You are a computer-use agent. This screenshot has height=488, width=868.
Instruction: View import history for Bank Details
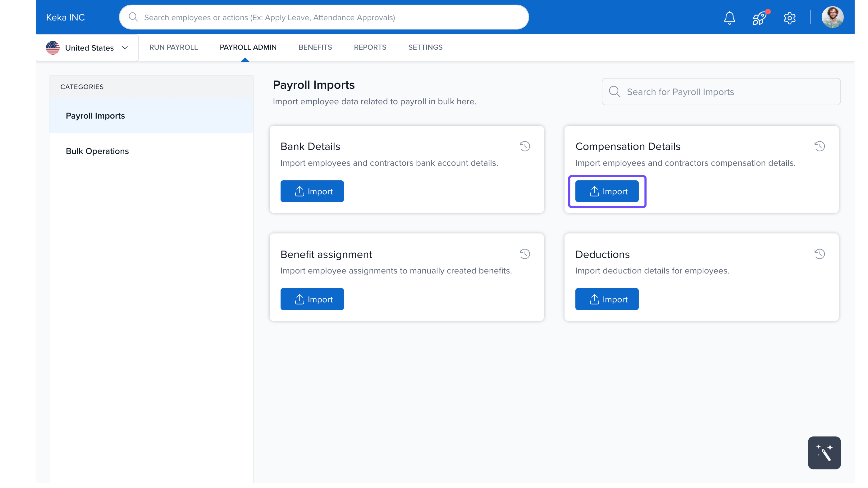tap(525, 146)
